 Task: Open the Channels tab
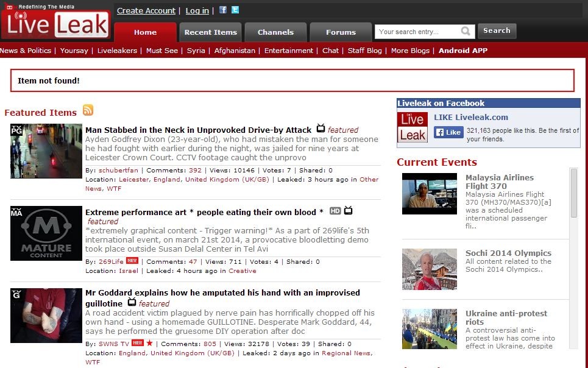(x=275, y=32)
